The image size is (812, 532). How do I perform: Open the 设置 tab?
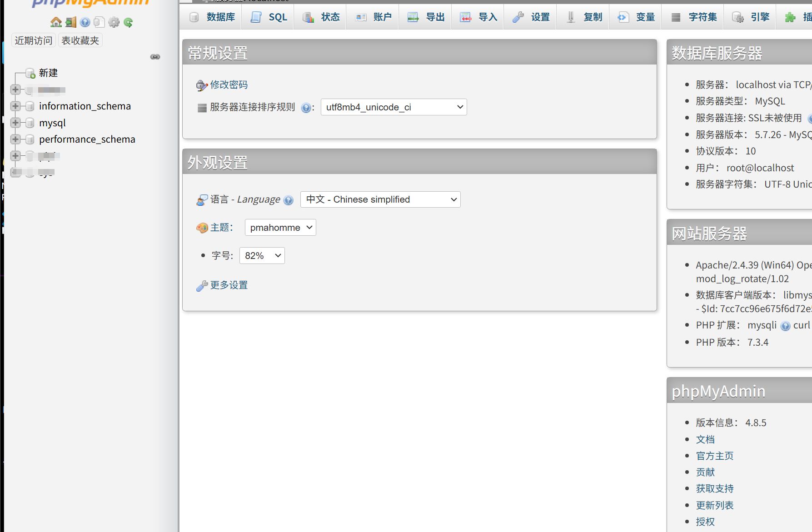coord(531,17)
